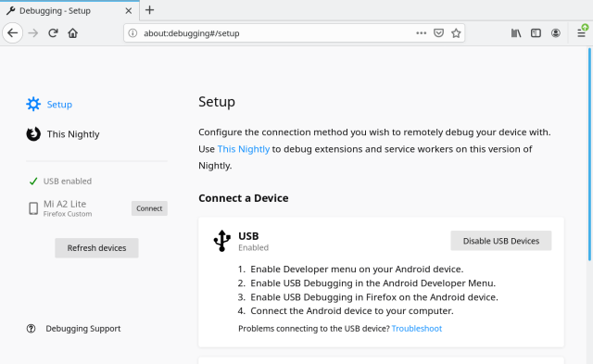
Task: Click step "Enable Developer menu on your Android device"
Action: pyautogui.click(x=357, y=270)
